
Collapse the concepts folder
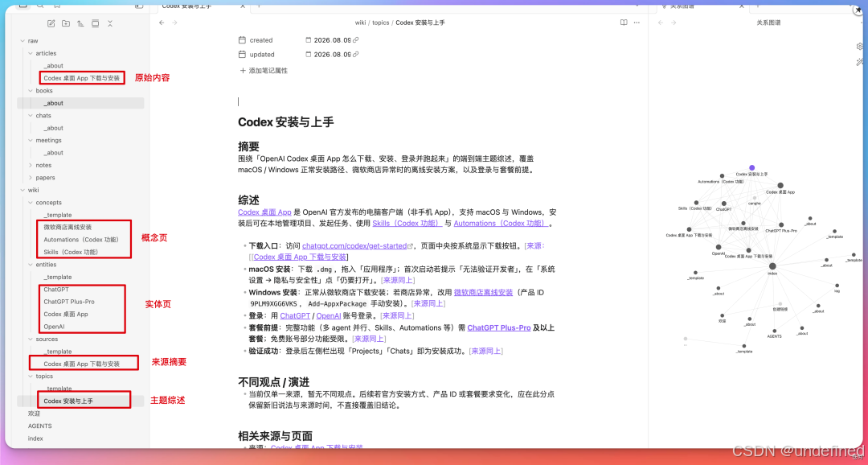click(x=31, y=202)
